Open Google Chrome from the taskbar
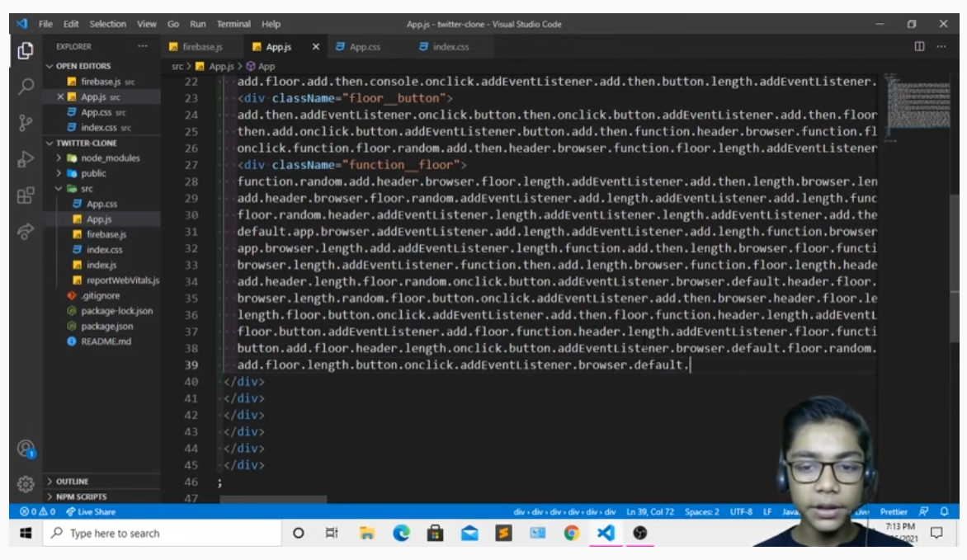Image resolution: width=967 pixels, height=560 pixels. pyautogui.click(x=572, y=533)
